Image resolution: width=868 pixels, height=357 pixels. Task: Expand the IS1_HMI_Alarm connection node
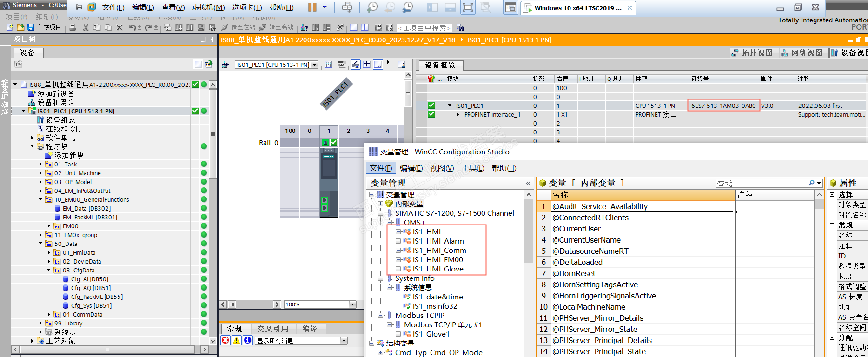[398, 241]
